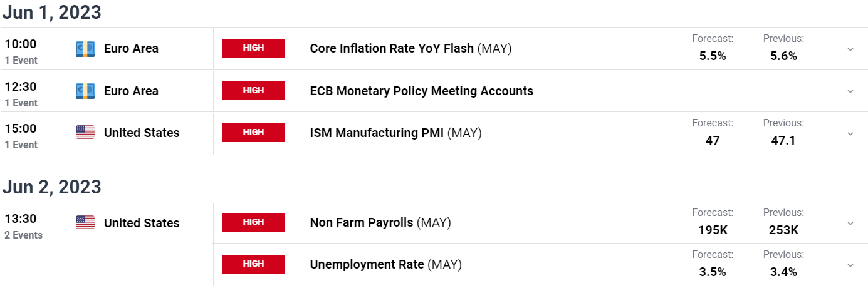Click the US flag icon at 15:00
The height and width of the screenshot is (288, 868).
(85, 133)
